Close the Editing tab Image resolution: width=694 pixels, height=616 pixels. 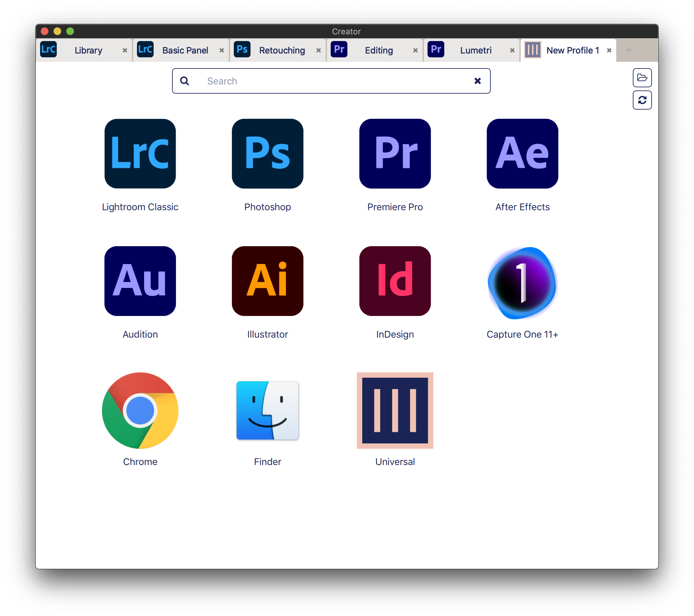[415, 50]
